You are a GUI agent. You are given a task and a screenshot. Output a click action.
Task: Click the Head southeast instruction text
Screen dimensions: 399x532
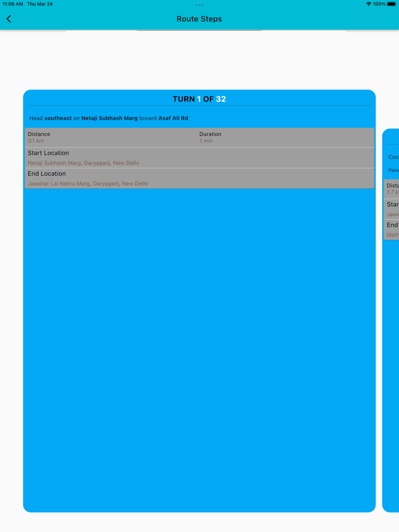(109, 118)
